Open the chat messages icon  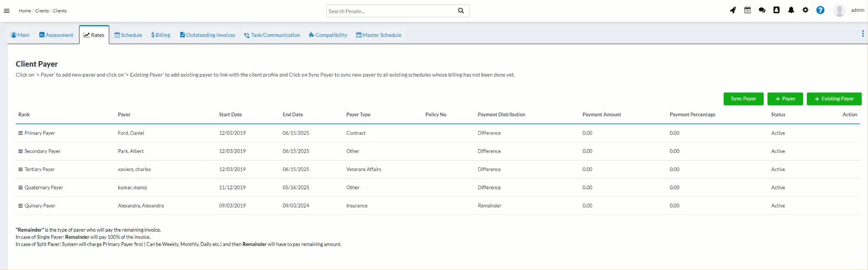click(762, 10)
